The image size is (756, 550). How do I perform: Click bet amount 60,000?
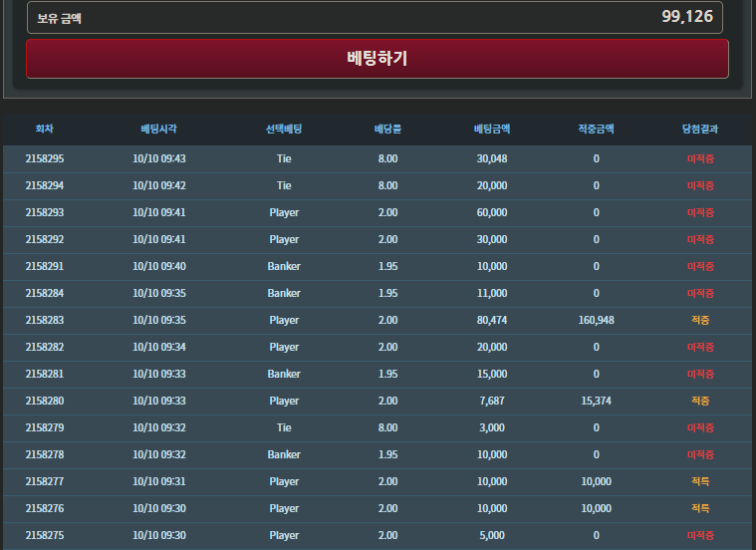[x=492, y=213]
